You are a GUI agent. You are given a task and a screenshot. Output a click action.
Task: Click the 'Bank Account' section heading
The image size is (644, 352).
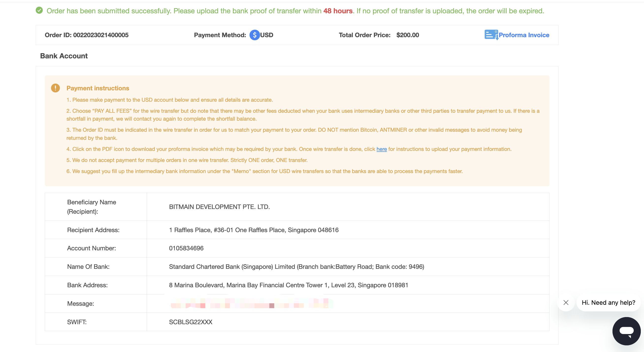(x=64, y=56)
